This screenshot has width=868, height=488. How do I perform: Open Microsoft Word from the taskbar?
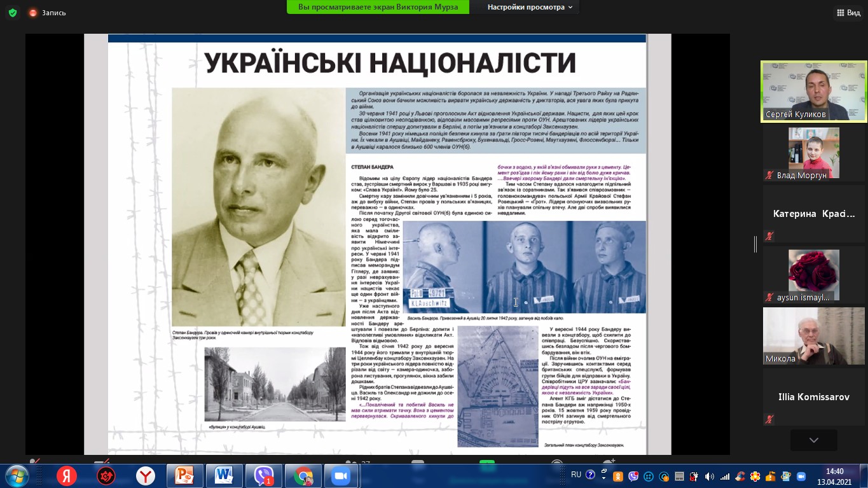(x=224, y=476)
